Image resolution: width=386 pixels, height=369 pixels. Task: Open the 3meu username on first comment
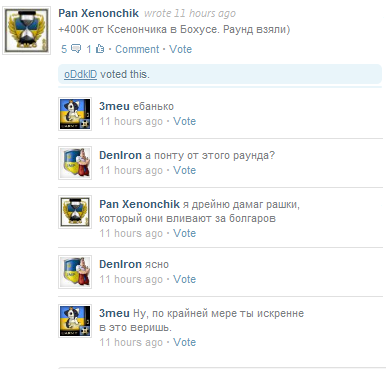pyautogui.click(x=114, y=106)
